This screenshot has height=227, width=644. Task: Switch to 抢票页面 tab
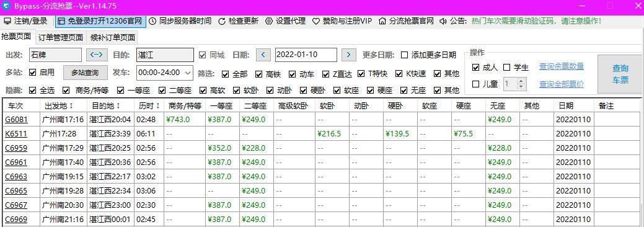coord(17,37)
